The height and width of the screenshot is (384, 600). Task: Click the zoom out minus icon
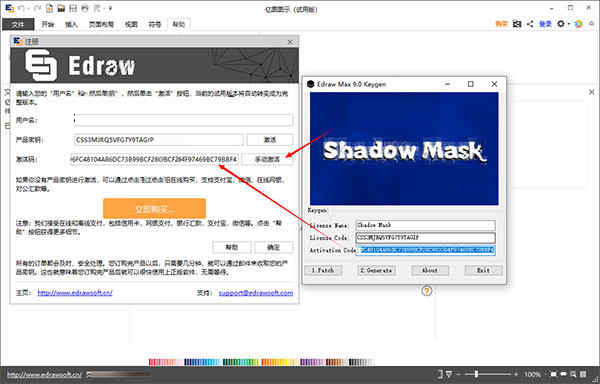(x=458, y=374)
